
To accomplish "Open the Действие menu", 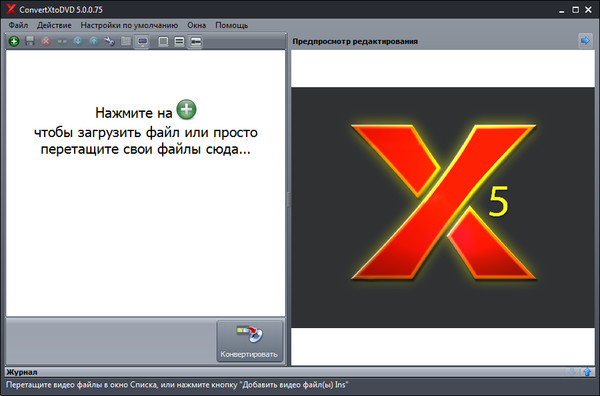I will (54, 25).
